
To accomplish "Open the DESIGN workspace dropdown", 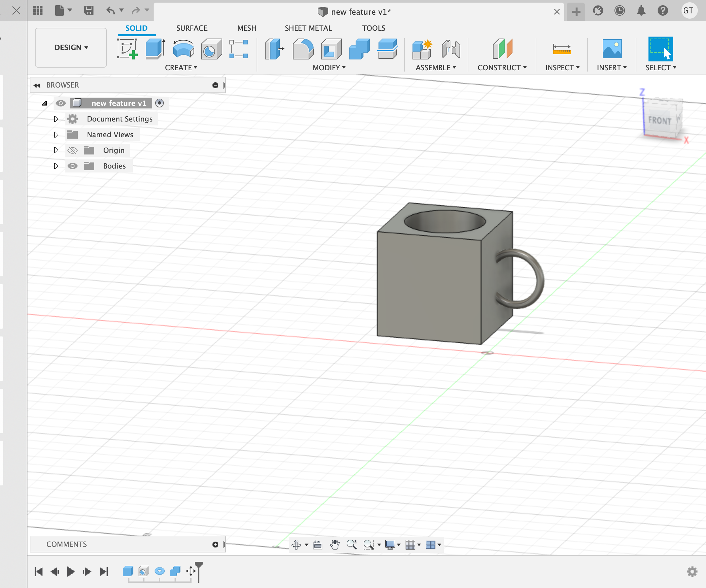I will coord(71,47).
